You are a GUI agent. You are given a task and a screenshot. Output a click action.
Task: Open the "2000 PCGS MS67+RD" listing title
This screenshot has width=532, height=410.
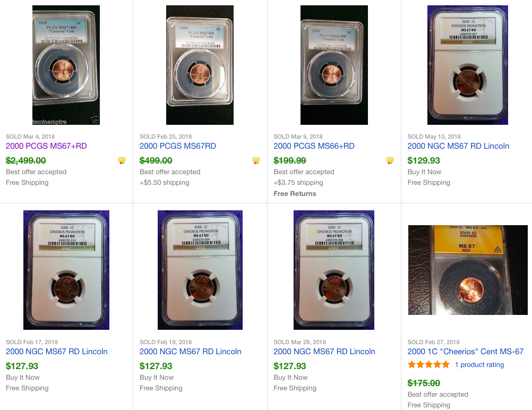(x=46, y=146)
